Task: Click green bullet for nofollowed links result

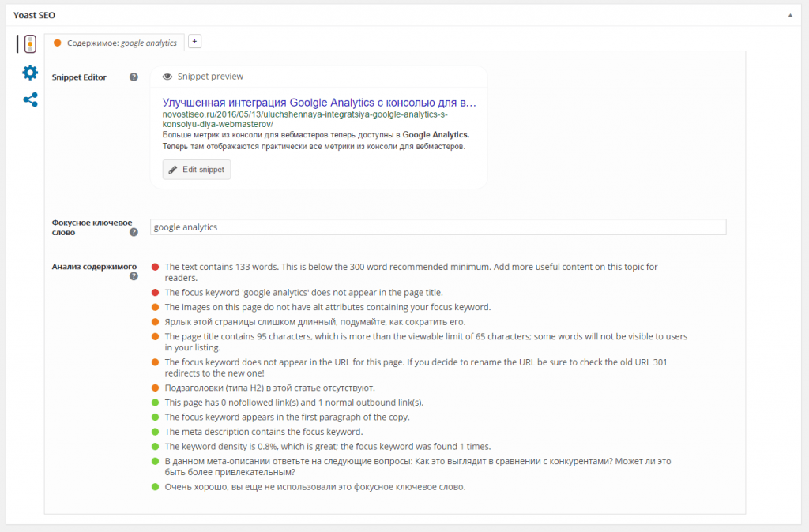Action: point(155,403)
